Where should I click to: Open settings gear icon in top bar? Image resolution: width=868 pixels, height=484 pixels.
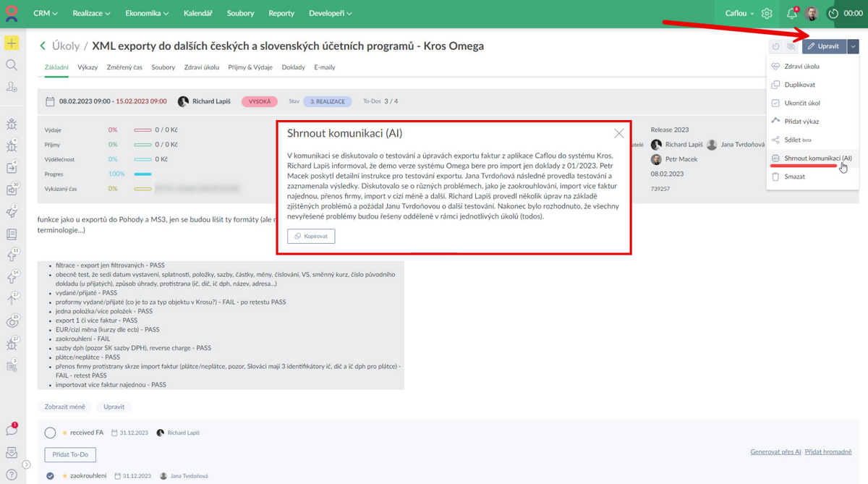coord(767,14)
